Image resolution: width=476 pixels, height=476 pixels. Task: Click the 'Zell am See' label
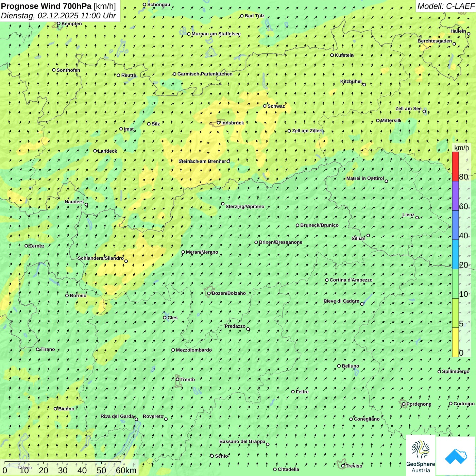click(x=408, y=108)
